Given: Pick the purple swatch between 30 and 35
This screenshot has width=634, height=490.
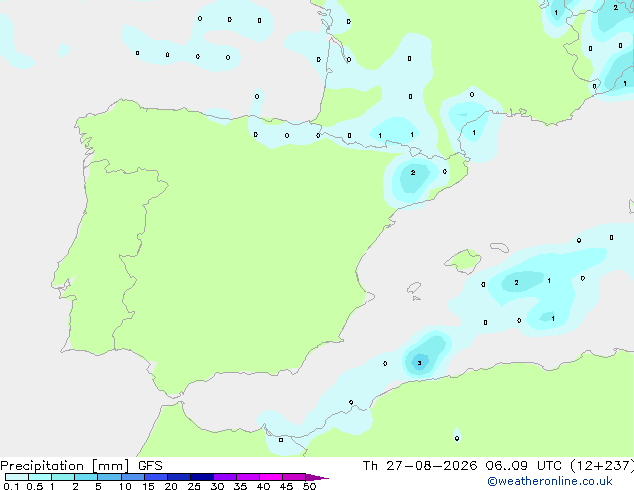Looking at the screenshot, I should [225, 477].
